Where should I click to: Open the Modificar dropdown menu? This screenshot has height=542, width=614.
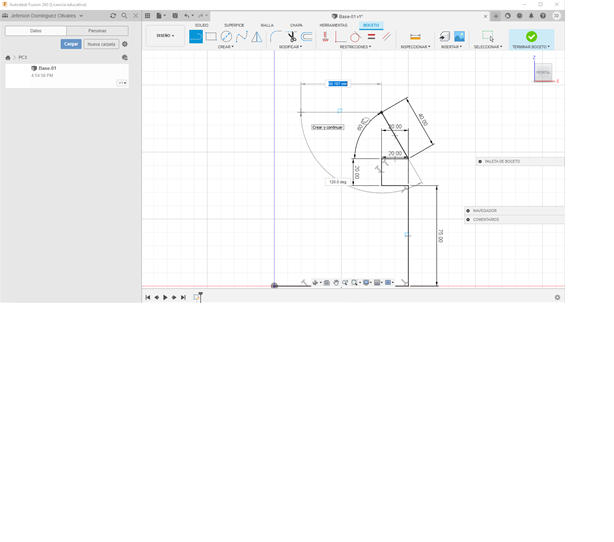[x=290, y=47]
